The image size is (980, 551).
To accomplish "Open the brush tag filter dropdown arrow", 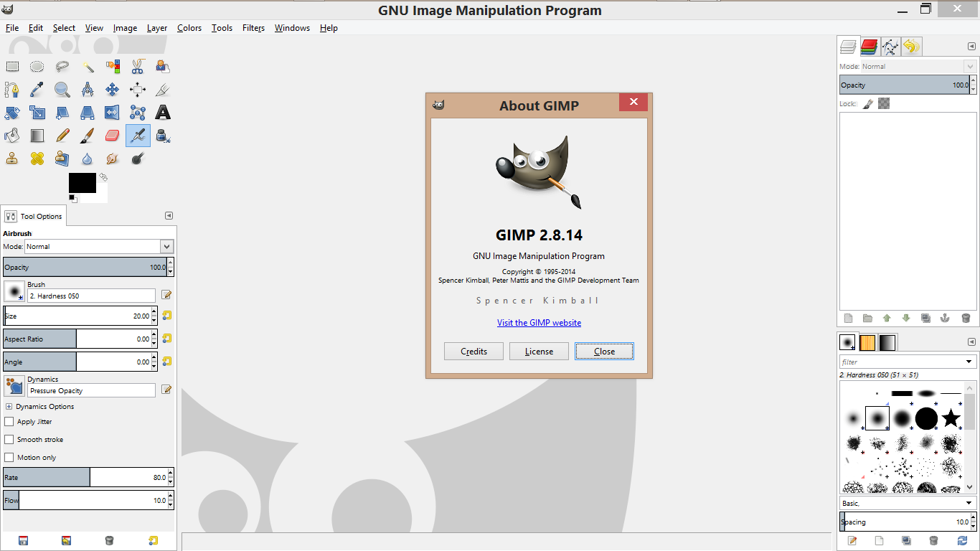I will (969, 362).
